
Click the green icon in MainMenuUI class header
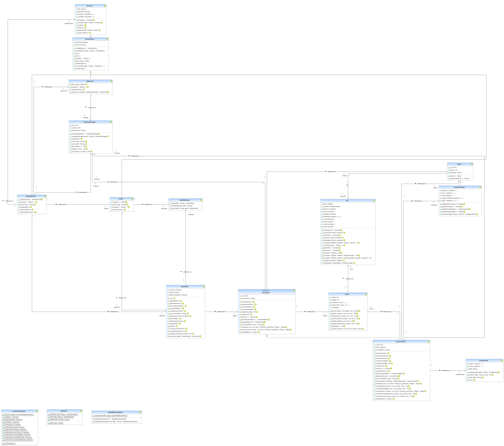(x=45, y=196)
